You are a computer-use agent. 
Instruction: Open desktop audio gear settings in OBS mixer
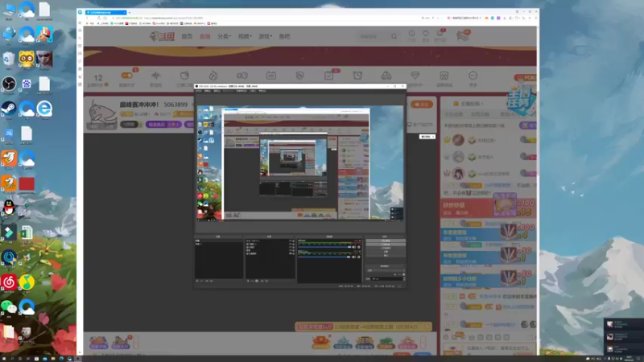coord(359,247)
